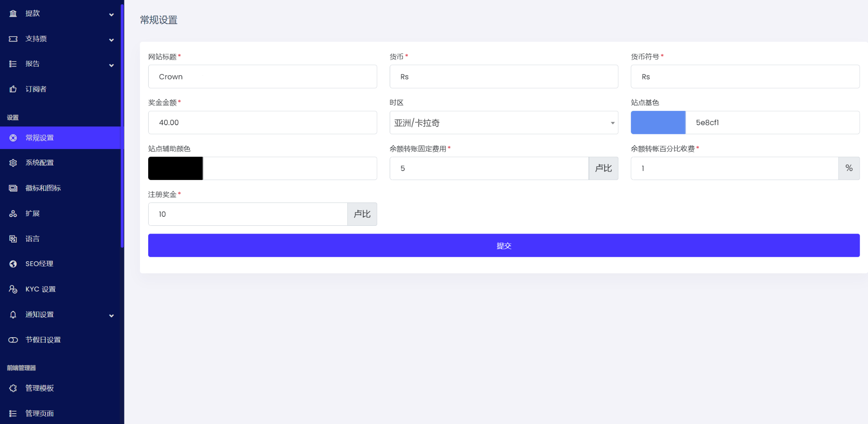Expand the 报告 menu chevron
The width and height of the screenshot is (868, 424).
point(111,65)
